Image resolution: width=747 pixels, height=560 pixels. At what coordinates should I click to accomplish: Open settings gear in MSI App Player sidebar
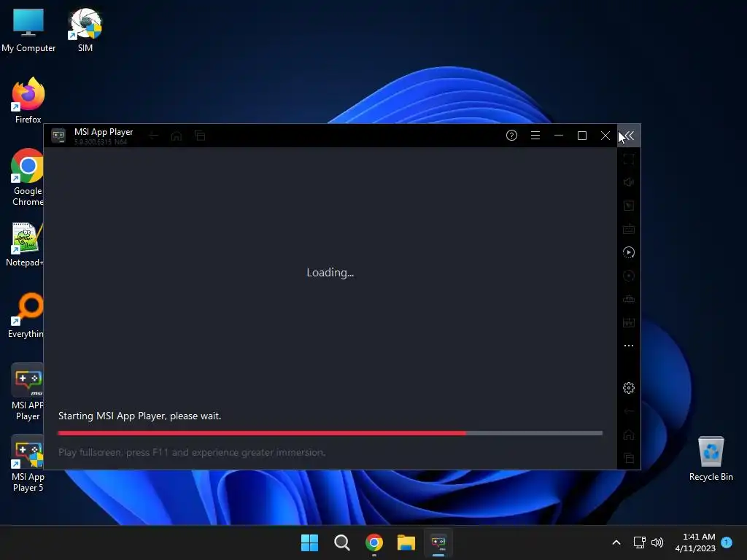pos(629,388)
